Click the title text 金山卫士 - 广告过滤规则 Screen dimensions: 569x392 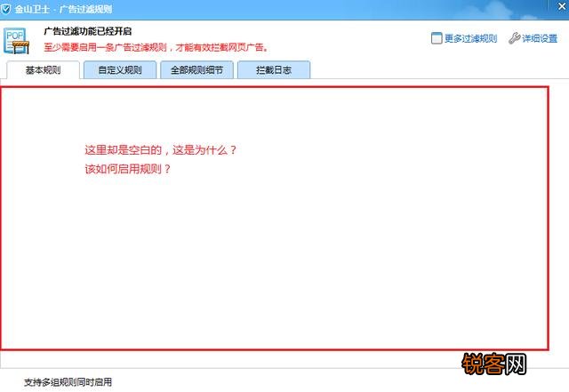coord(63,9)
